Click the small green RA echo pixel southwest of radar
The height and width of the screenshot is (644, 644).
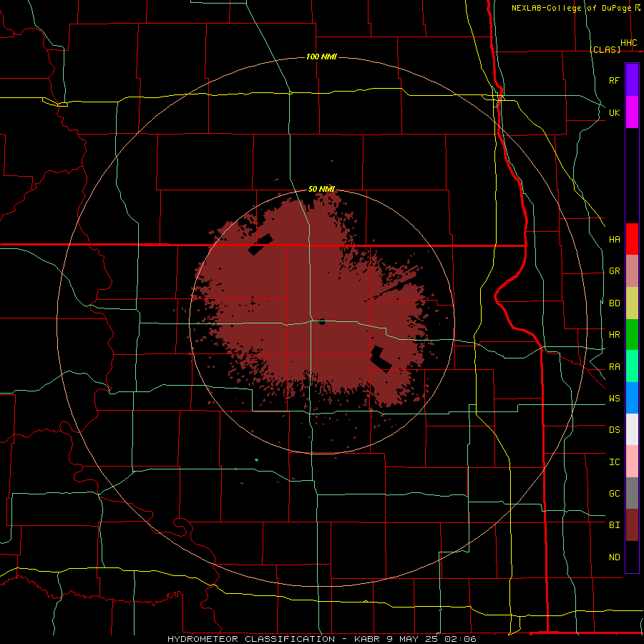257,460
